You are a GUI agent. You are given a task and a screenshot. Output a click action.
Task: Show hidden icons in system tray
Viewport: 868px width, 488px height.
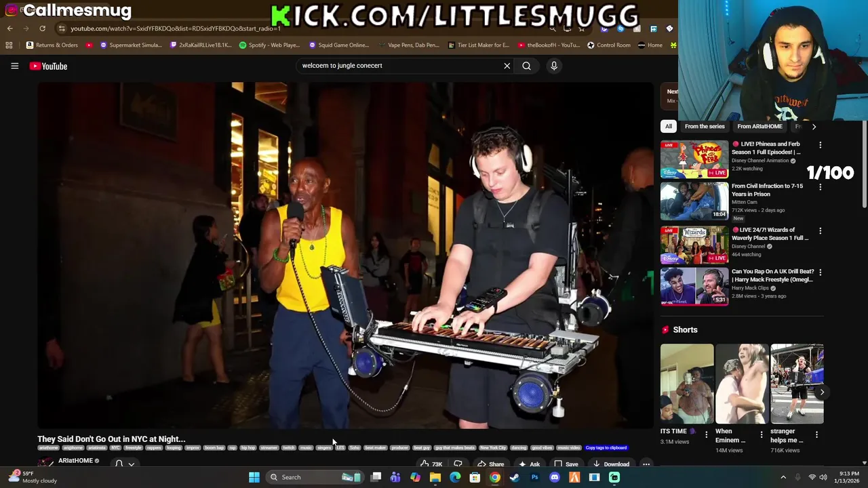[783, 477]
